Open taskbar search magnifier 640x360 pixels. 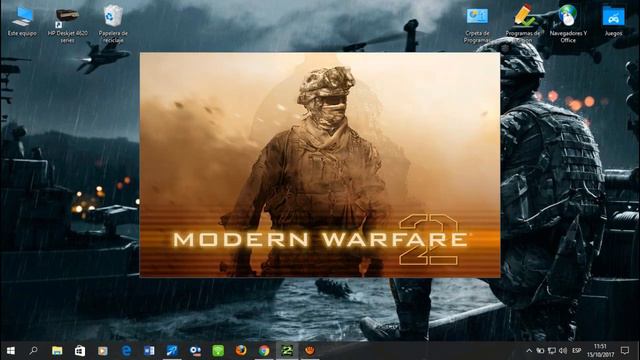33,351
